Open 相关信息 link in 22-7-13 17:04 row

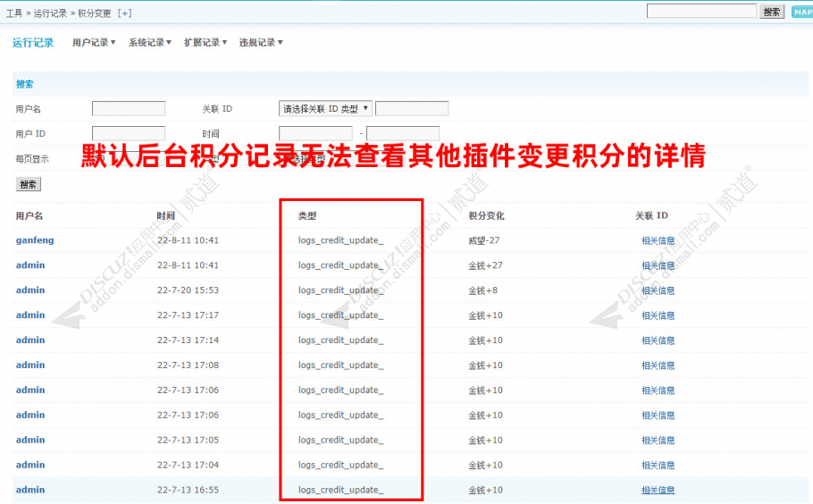(658, 465)
